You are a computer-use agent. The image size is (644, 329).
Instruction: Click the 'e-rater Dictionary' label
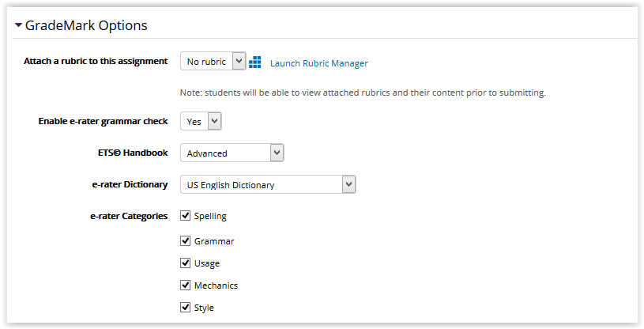pyautogui.click(x=130, y=184)
